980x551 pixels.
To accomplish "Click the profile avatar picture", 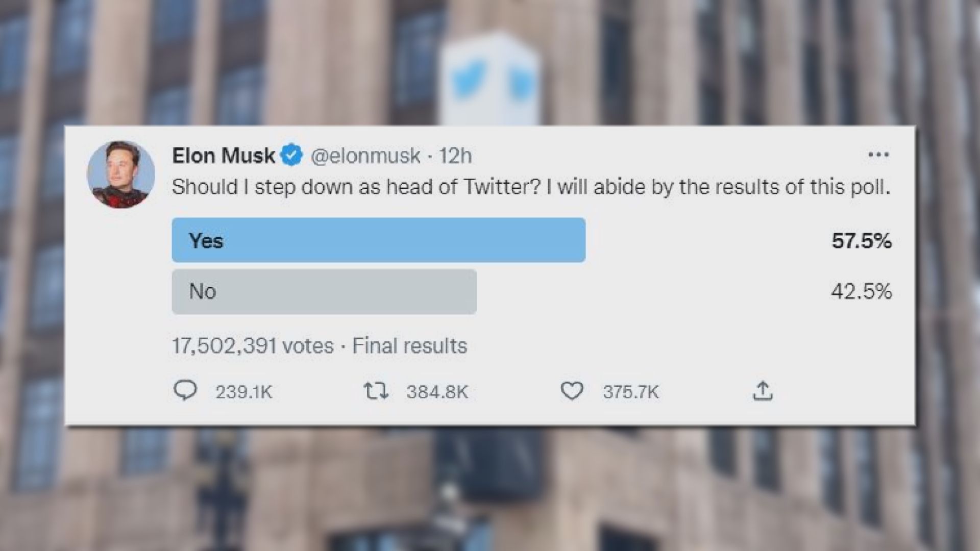I will click(x=121, y=174).
